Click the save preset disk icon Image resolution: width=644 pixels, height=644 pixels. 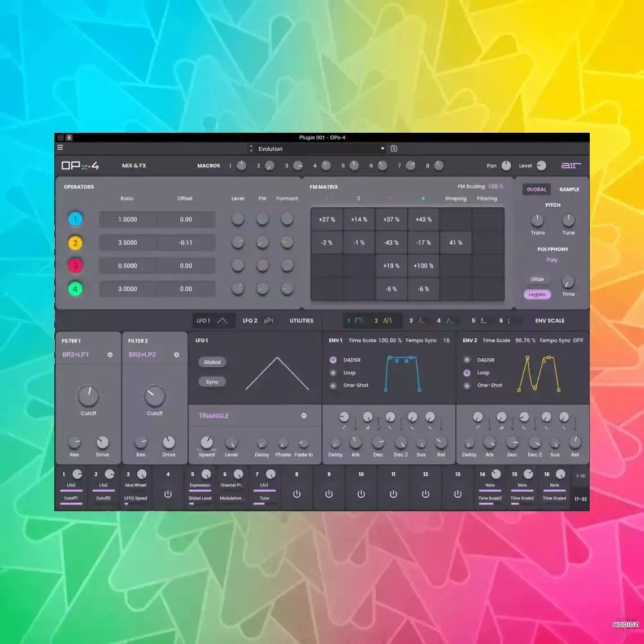[394, 148]
